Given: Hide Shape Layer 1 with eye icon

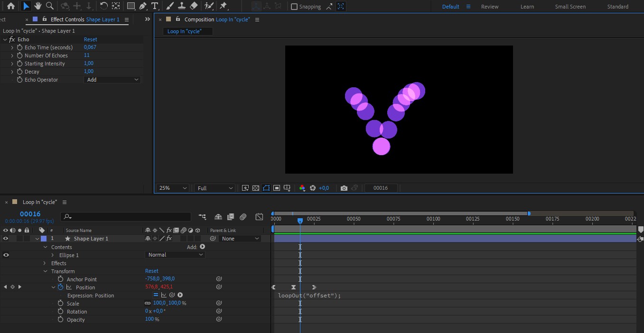Looking at the screenshot, I should tap(6, 239).
